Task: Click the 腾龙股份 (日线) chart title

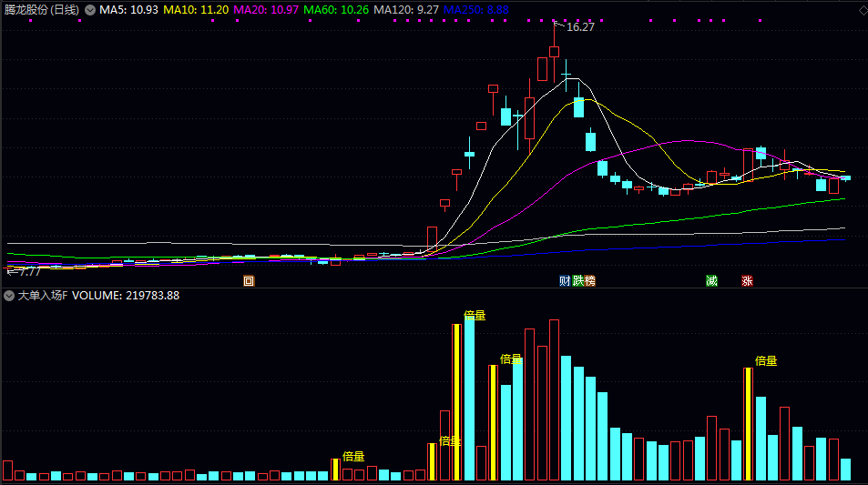Action: point(41,9)
